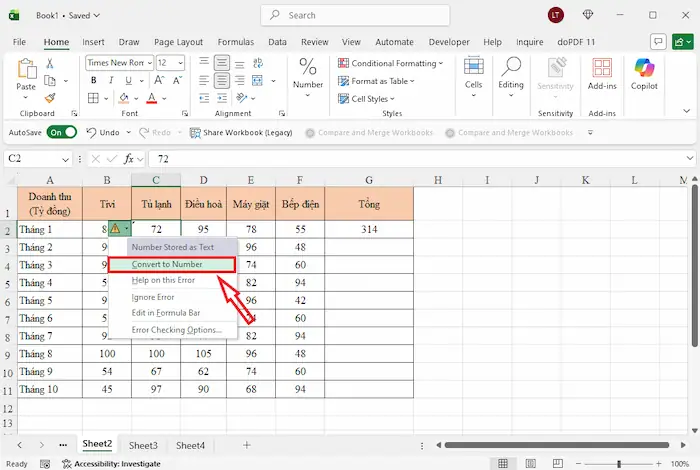Toggle the AutoSave switch off
700x470 pixels.
[61, 132]
